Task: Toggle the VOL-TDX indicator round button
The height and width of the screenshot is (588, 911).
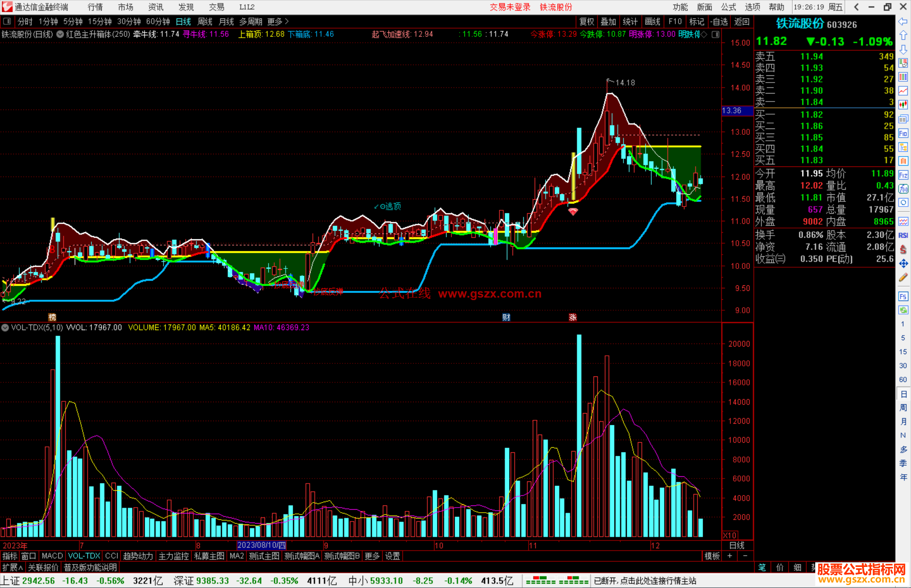Action: [5, 328]
